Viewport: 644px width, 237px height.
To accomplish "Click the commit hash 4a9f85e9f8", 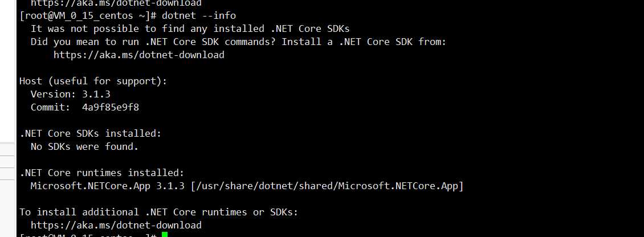I will point(111,108).
